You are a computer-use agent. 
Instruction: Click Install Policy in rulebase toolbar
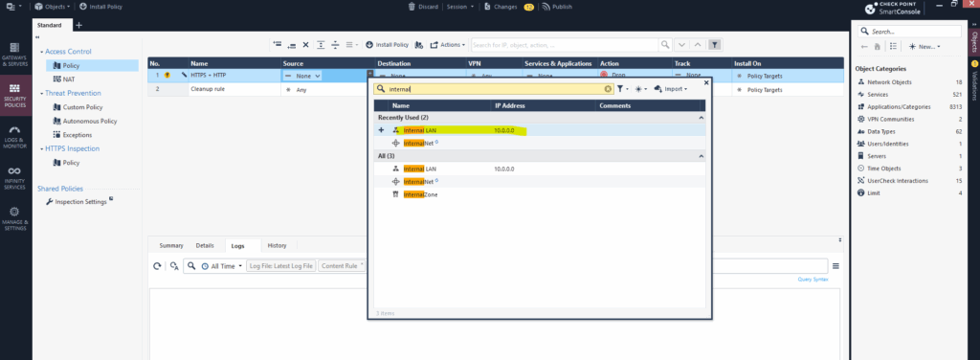coord(387,45)
